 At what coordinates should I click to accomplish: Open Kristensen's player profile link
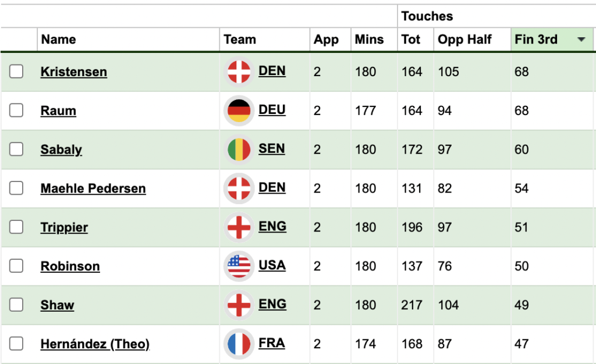coord(73,72)
